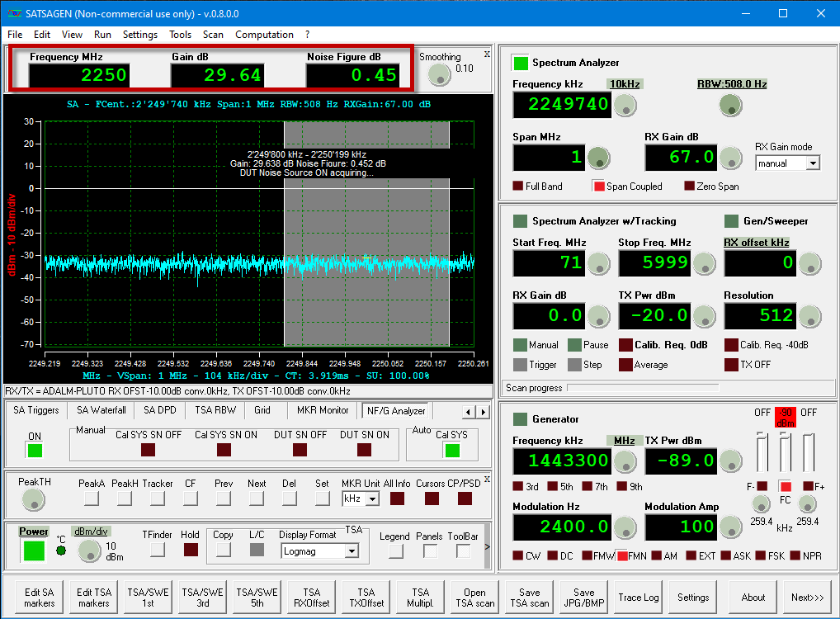
Task: Enable the Gen/Sweeper mode square
Action: [x=731, y=221]
